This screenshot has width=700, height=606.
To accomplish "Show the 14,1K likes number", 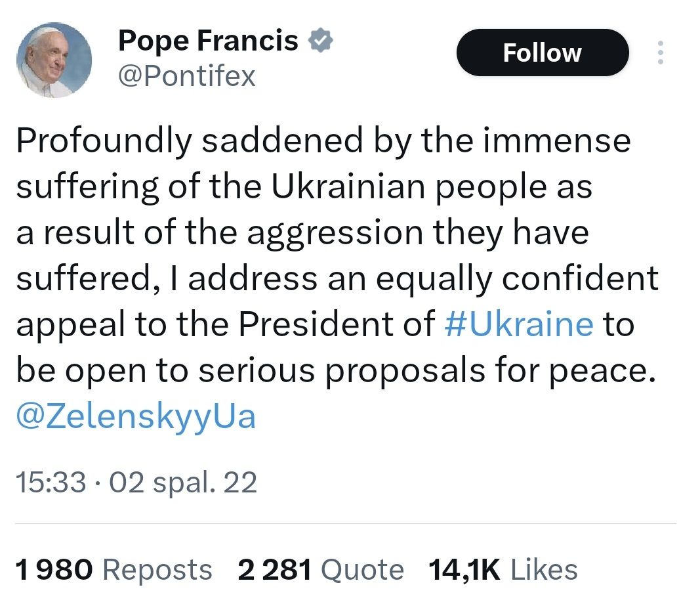I will click(464, 570).
